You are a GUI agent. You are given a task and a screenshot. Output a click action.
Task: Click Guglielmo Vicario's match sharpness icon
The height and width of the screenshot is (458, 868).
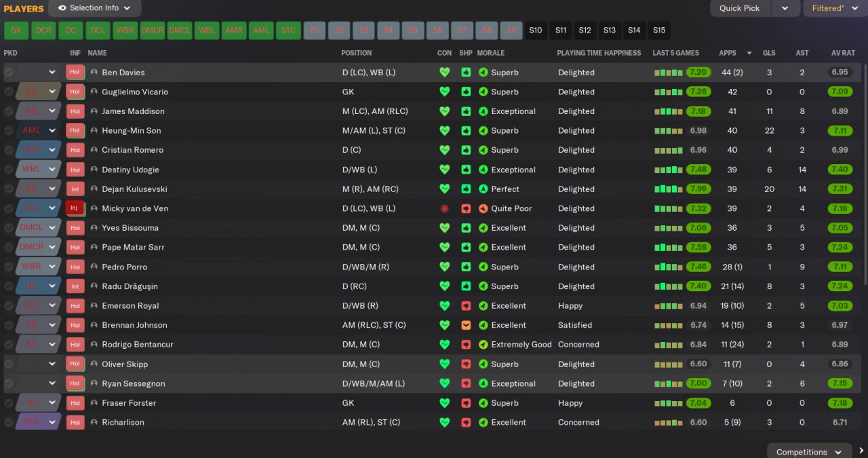pyautogui.click(x=466, y=92)
